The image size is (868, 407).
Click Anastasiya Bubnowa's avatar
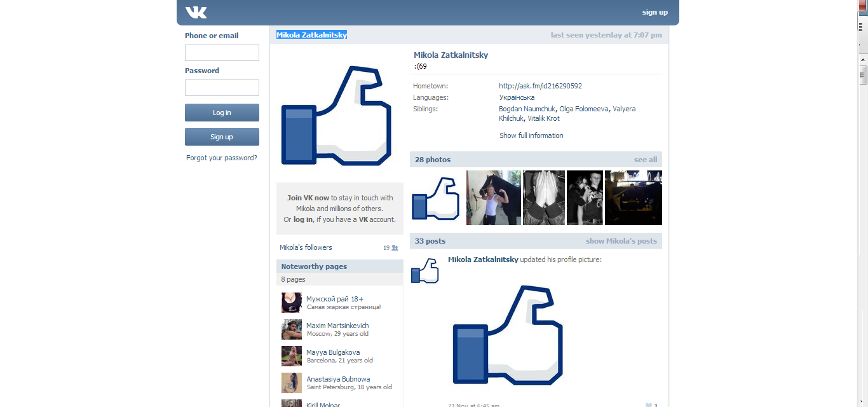pos(292,383)
